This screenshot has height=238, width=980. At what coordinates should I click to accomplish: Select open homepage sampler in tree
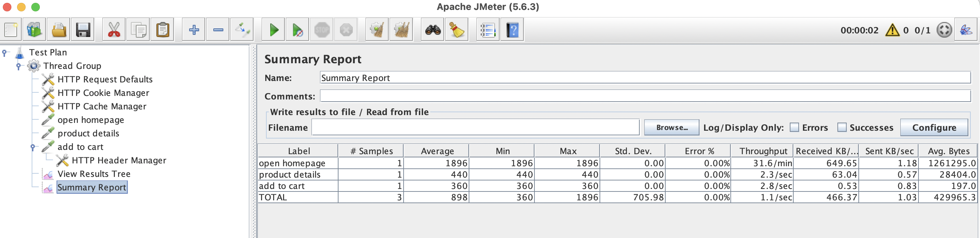[x=91, y=120]
